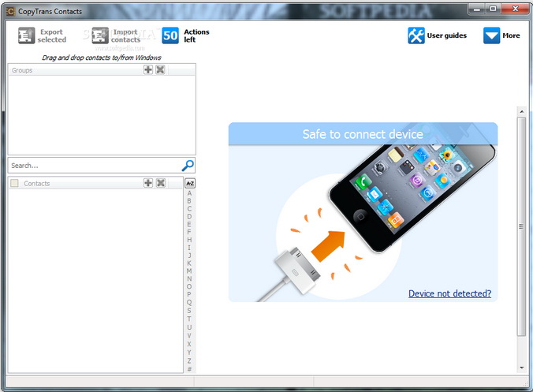Jump to letter F in index
Viewport: 533px width, 392px height.
189,232
